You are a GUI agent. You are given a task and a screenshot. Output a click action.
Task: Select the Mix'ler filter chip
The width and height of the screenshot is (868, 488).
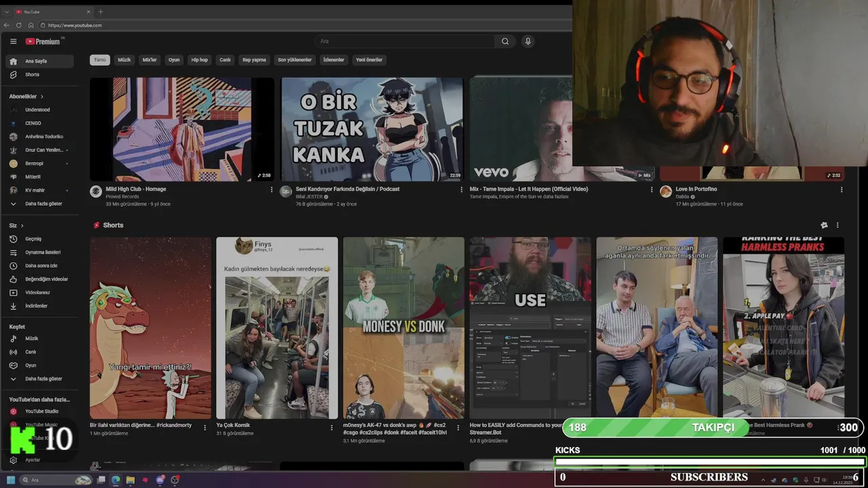point(149,60)
